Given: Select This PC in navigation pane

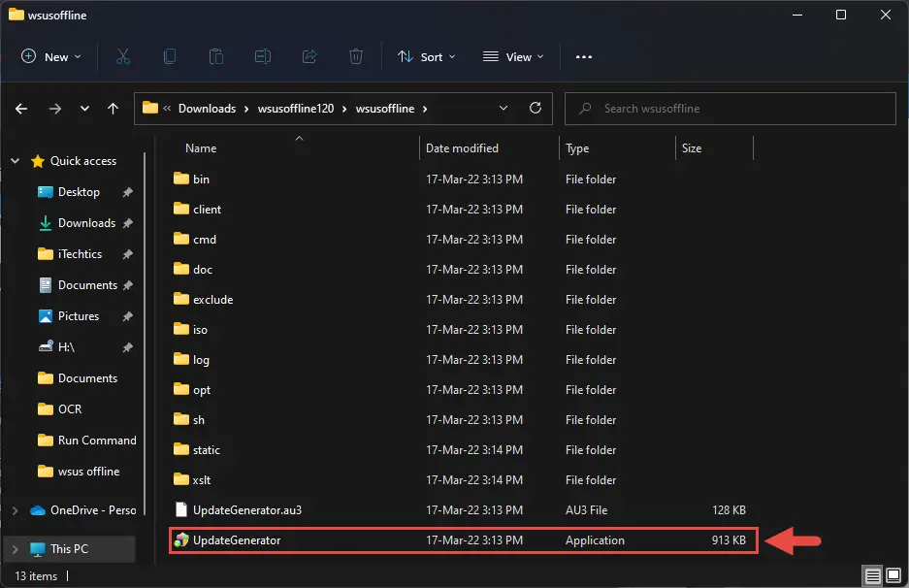Looking at the screenshot, I should tap(69, 549).
